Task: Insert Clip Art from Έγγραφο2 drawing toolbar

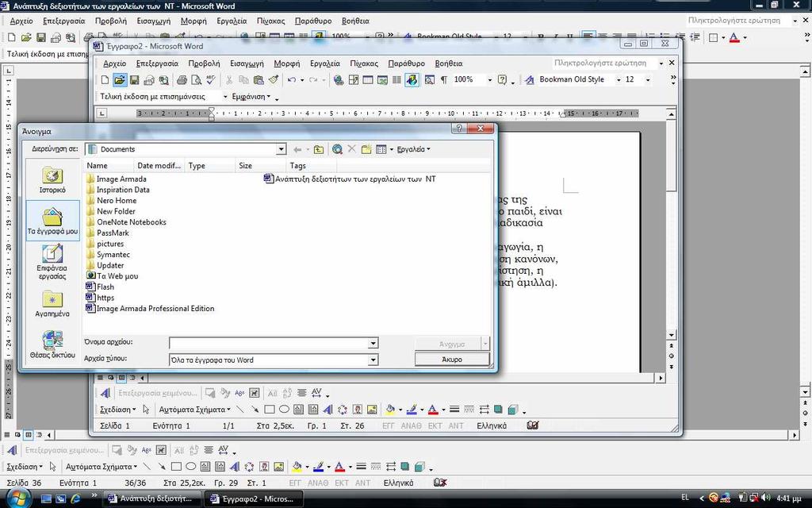Action: click(x=358, y=410)
